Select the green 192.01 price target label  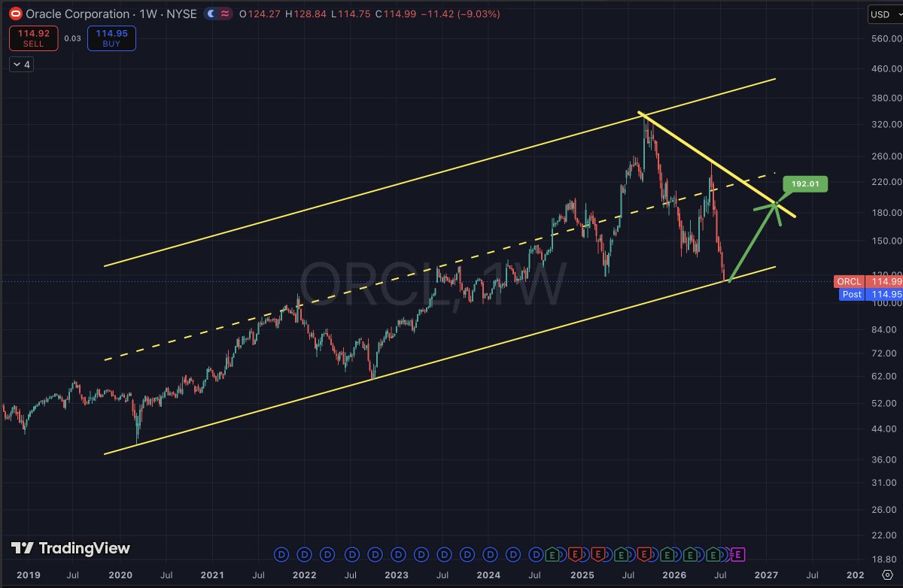pos(805,183)
